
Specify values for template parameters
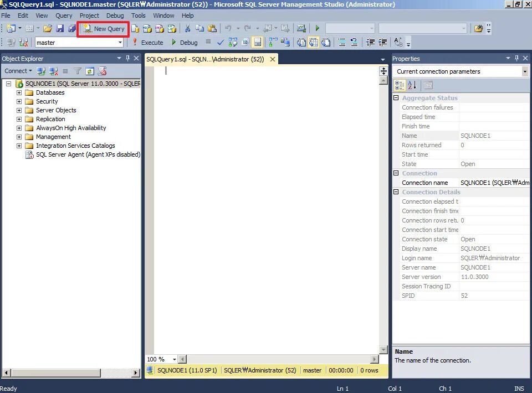[398, 43]
